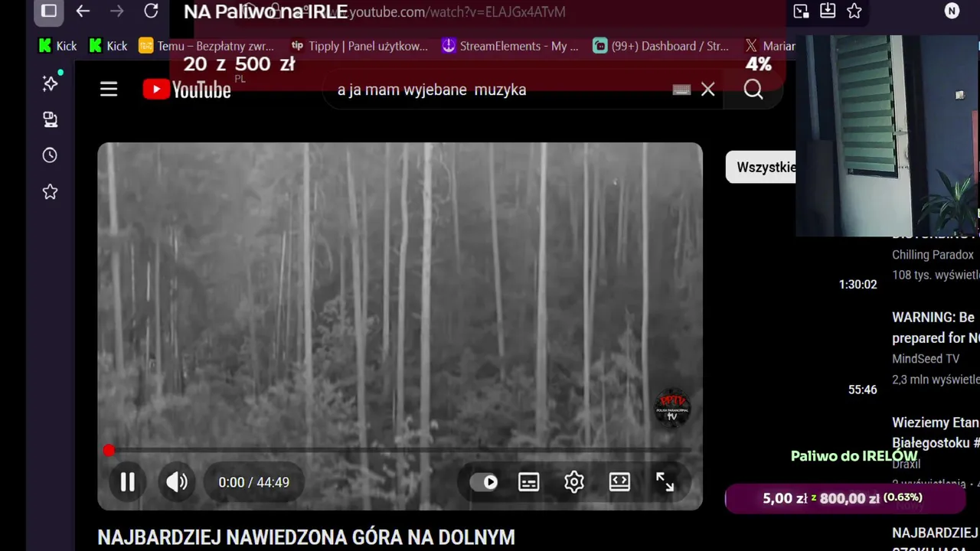
Task: Click the red playhead marker
Action: [109, 451]
